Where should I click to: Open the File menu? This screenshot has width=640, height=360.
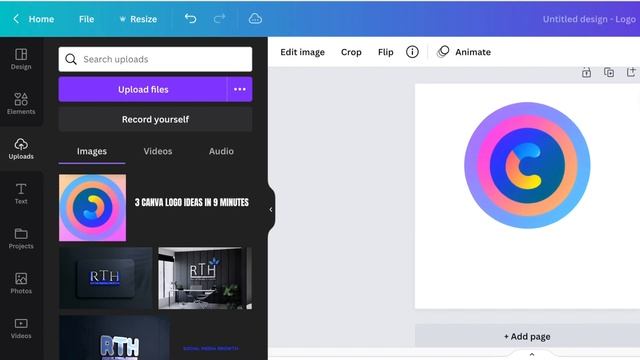click(x=86, y=19)
